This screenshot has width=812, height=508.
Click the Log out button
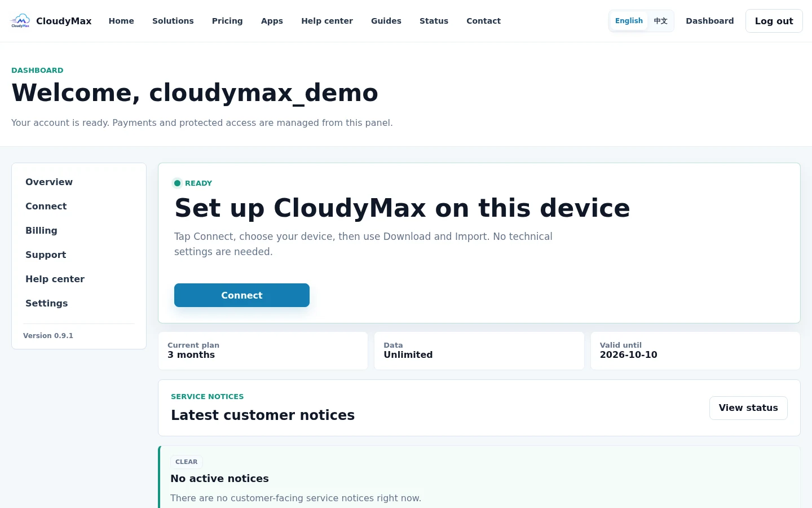[x=774, y=21]
